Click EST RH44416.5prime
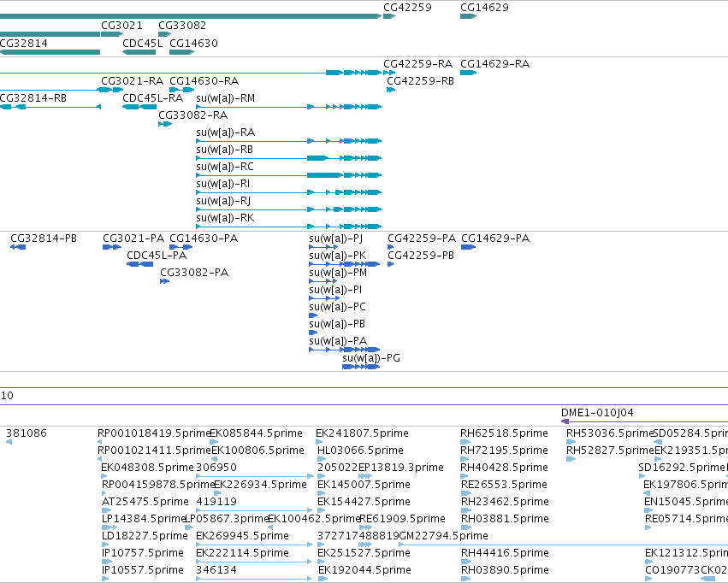728x583 pixels. pyautogui.click(x=505, y=553)
